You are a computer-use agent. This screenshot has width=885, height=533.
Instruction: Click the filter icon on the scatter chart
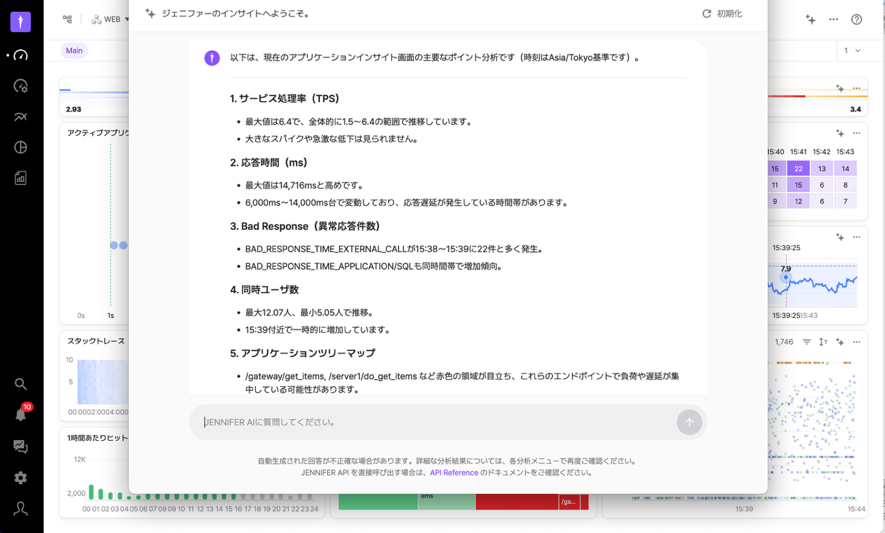[806, 342]
